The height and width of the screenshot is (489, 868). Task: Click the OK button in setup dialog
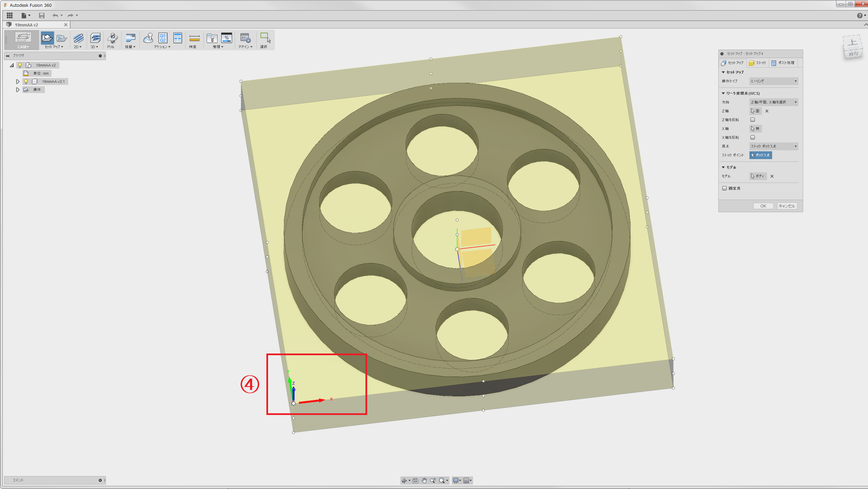click(x=763, y=206)
